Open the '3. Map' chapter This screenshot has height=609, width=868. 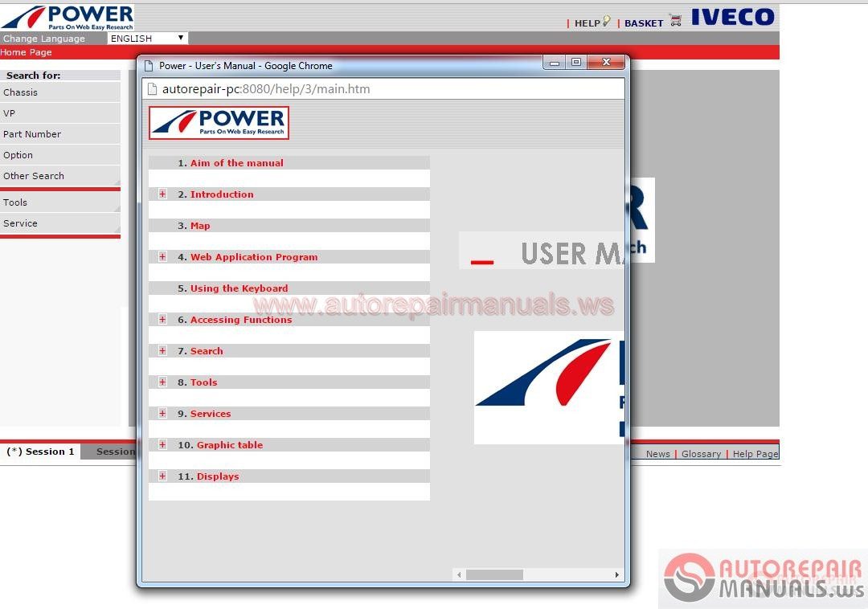click(200, 226)
